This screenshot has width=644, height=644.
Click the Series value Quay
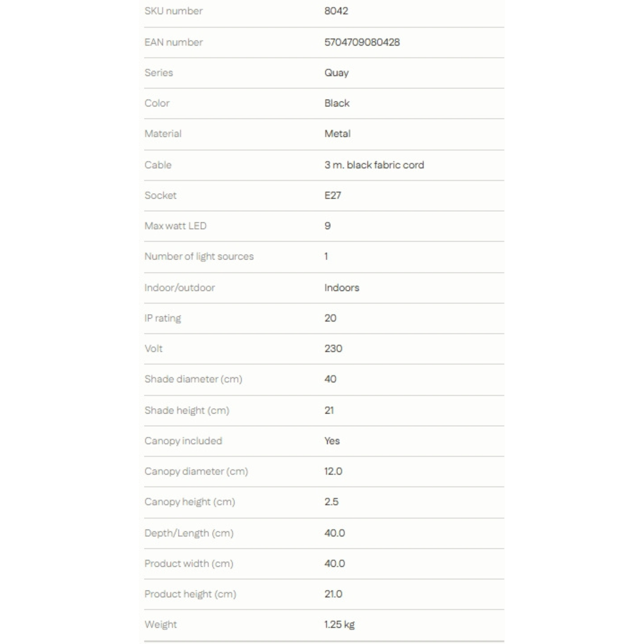336,73
